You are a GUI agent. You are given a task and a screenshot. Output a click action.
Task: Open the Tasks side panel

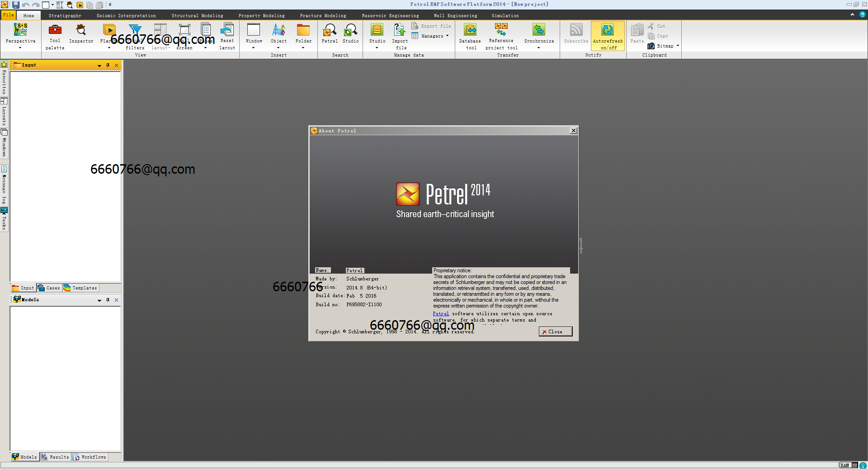tap(4, 219)
